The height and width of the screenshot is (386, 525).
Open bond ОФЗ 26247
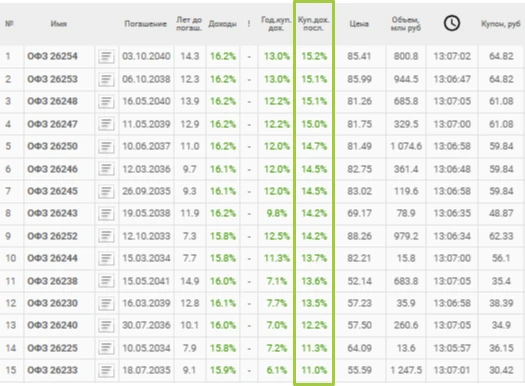tap(52, 124)
